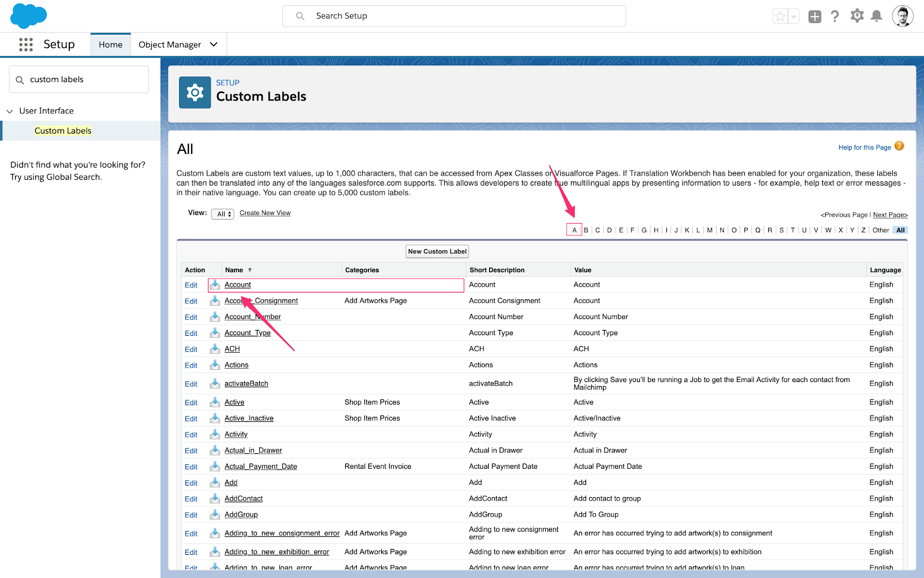
Task: Click the Salesforce cloud logo
Action: point(28,16)
